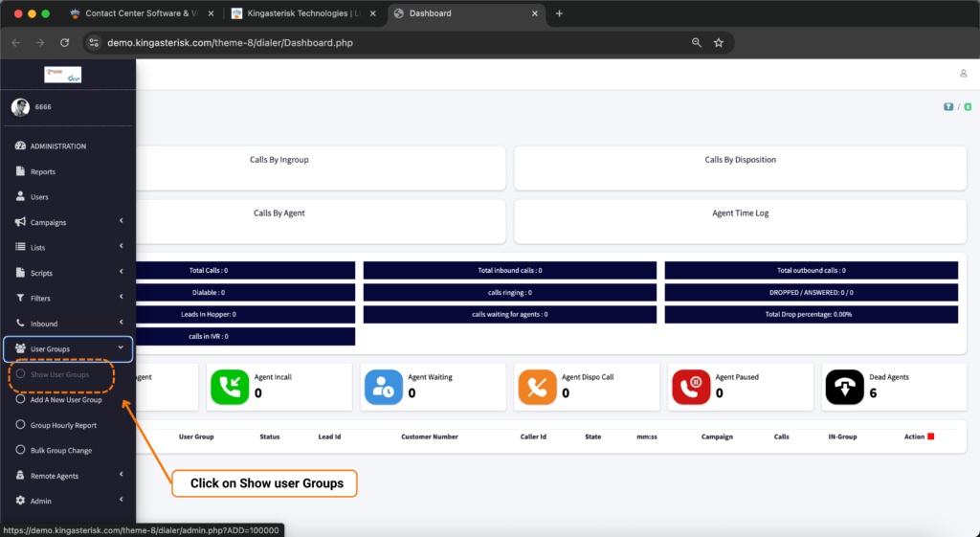This screenshot has width=980, height=537.
Task: Click the Filters funnel icon
Action: tap(20, 298)
